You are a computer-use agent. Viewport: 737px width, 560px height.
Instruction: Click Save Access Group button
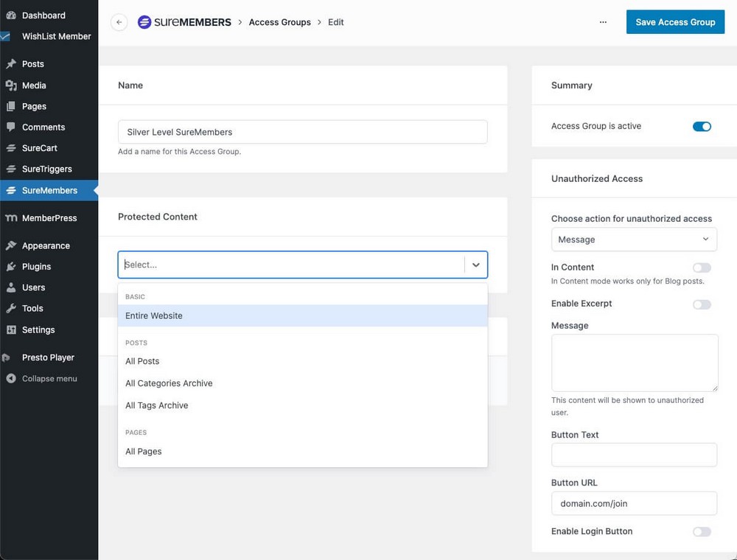click(675, 22)
